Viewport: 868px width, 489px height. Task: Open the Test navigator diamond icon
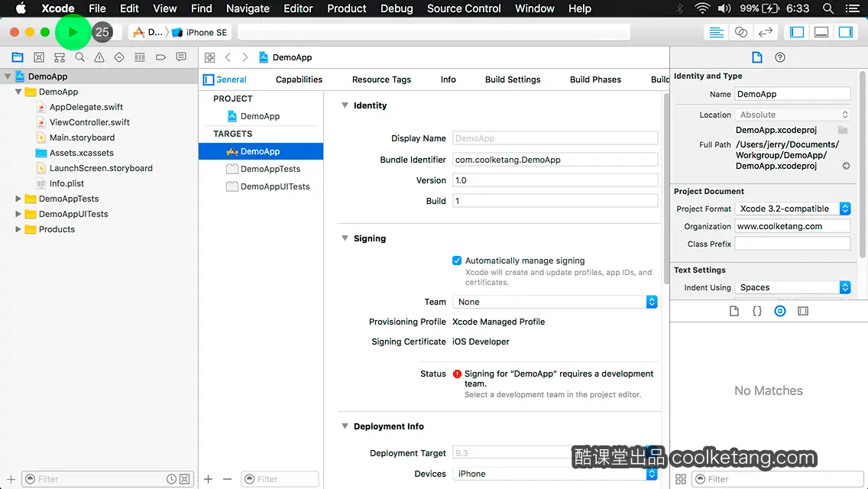tap(119, 57)
